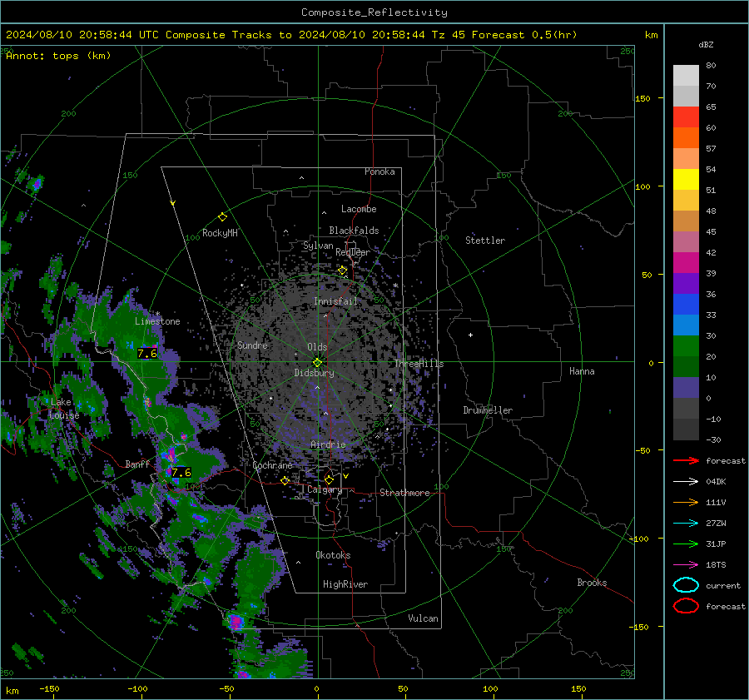Click the Banff label

point(137,464)
